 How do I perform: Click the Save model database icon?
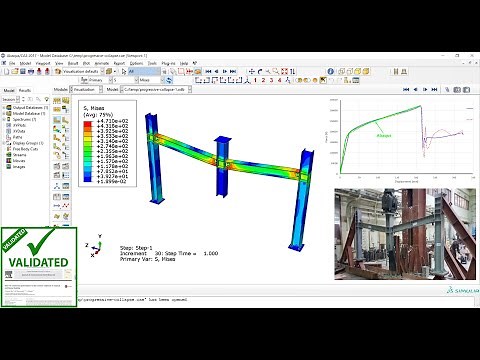23,71
